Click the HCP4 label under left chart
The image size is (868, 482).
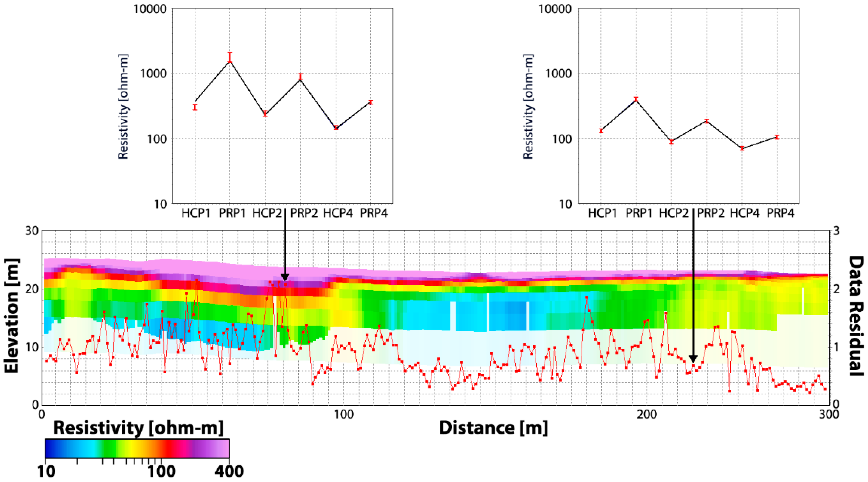(x=338, y=213)
